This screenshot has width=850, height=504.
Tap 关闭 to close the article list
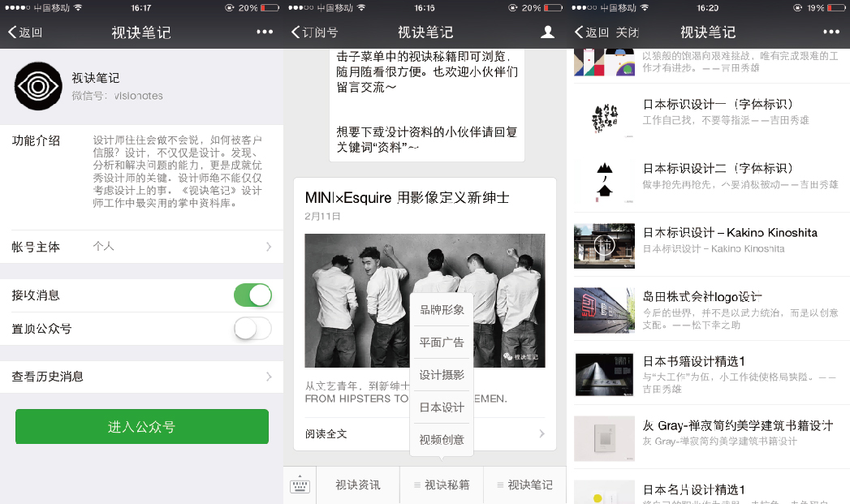click(x=628, y=32)
